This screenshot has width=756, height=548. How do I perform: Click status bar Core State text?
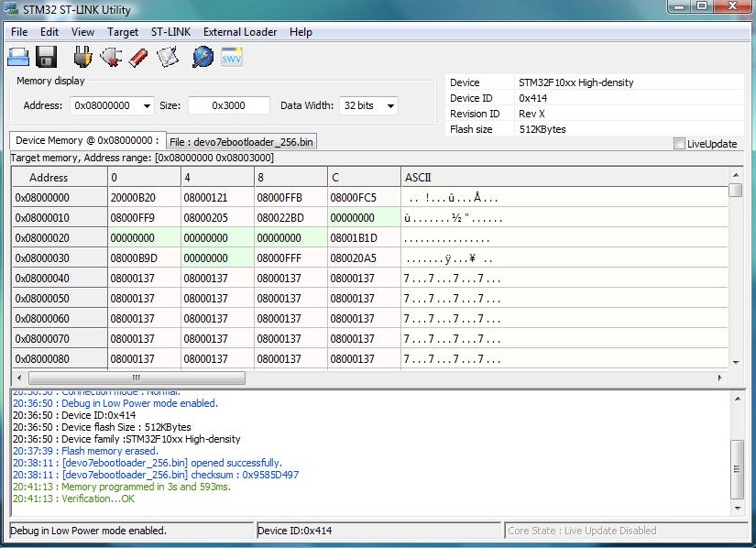(x=582, y=531)
